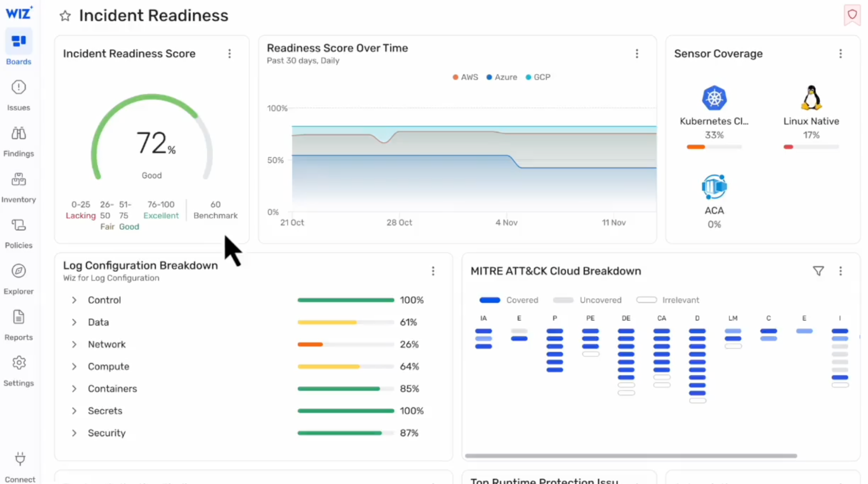
Task: Open Readiness Score Over Time options menu
Action: coord(637,53)
